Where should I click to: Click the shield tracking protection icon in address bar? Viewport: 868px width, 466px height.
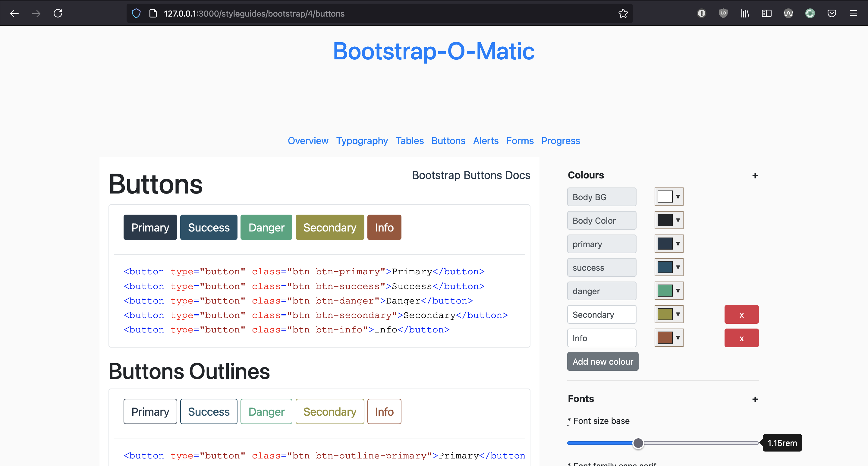coord(136,13)
